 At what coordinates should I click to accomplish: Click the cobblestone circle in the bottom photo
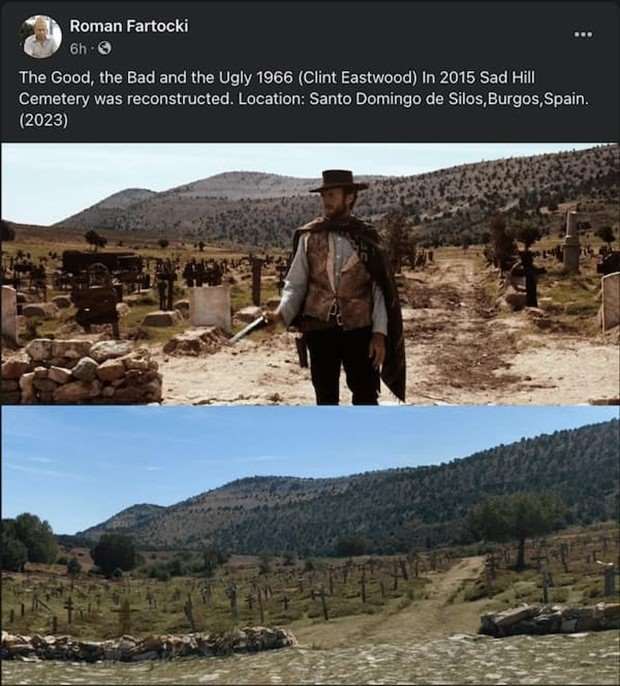(x=310, y=661)
